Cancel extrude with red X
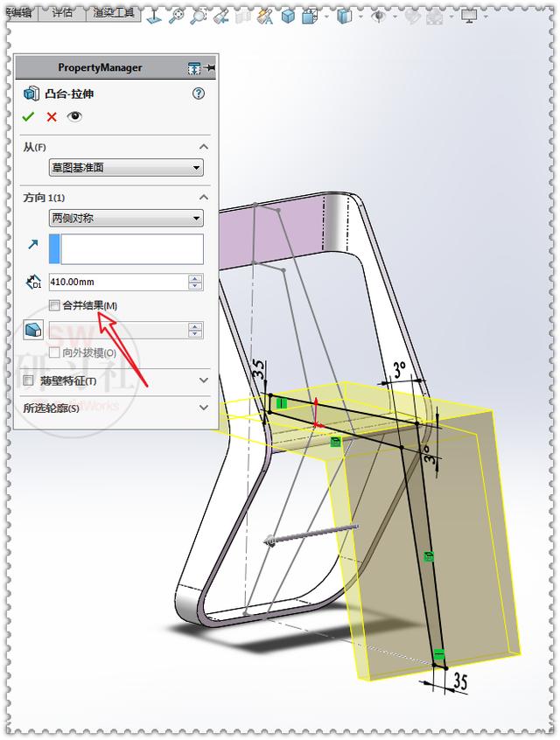Viewport: 560px width, 740px height. point(52,116)
